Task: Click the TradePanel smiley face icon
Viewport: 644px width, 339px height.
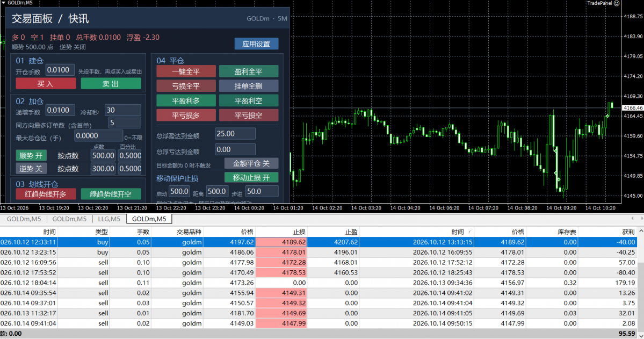Action: click(617, 3)
